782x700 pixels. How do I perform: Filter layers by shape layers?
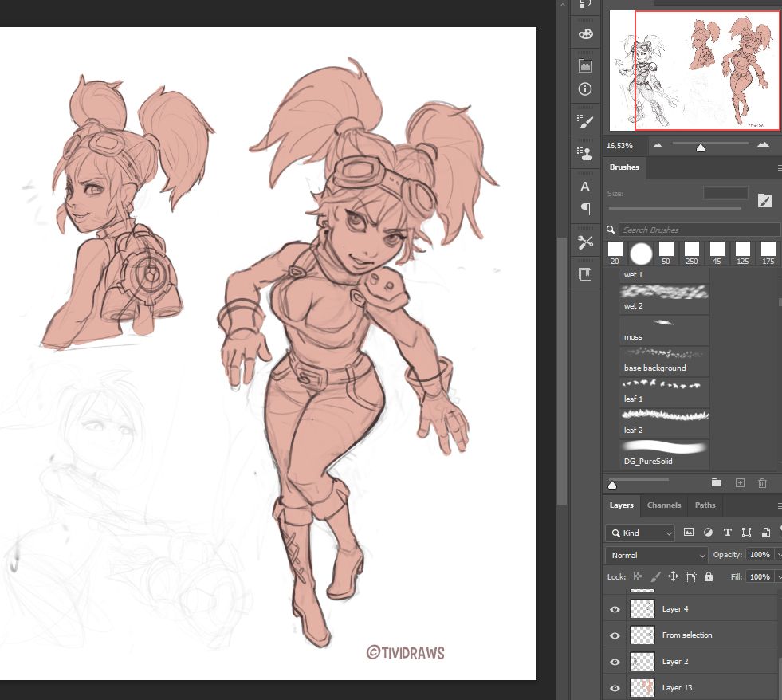click(746, 533)
